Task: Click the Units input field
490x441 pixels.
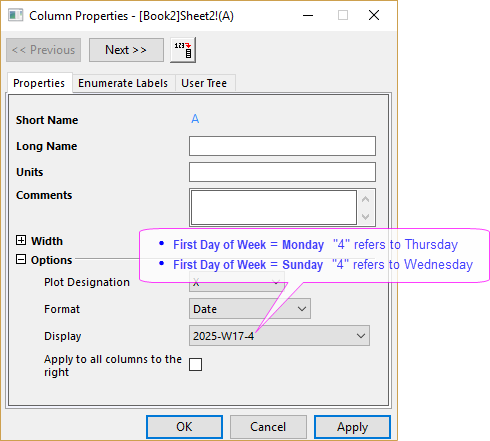Action: pos(282,172)
